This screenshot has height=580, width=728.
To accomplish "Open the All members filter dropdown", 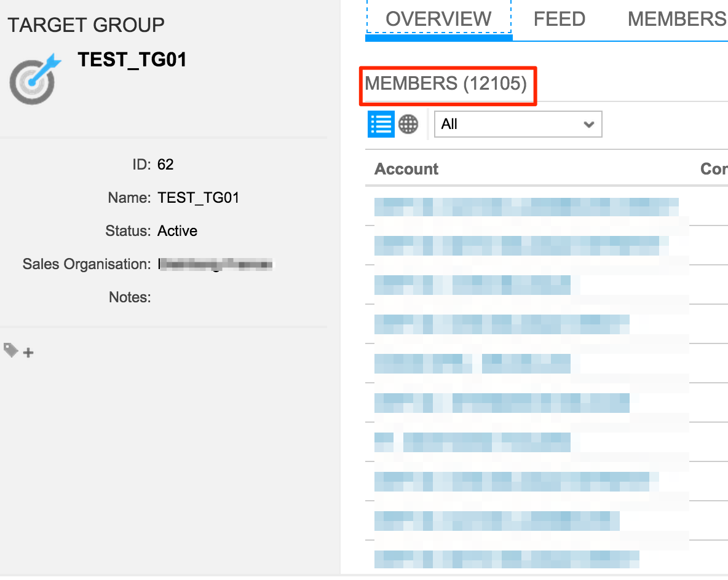I will coord(518,123).
